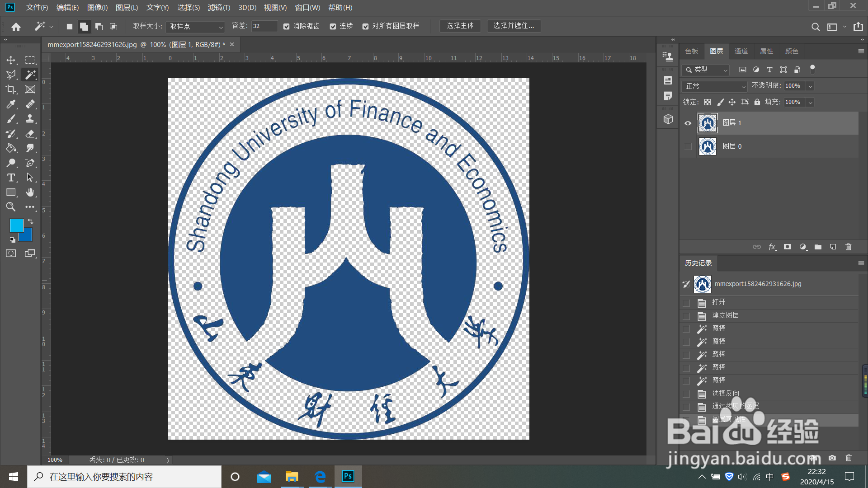868x488 pixels.
Task: Select the Smudge tool
Action: (x=30, y=148)
